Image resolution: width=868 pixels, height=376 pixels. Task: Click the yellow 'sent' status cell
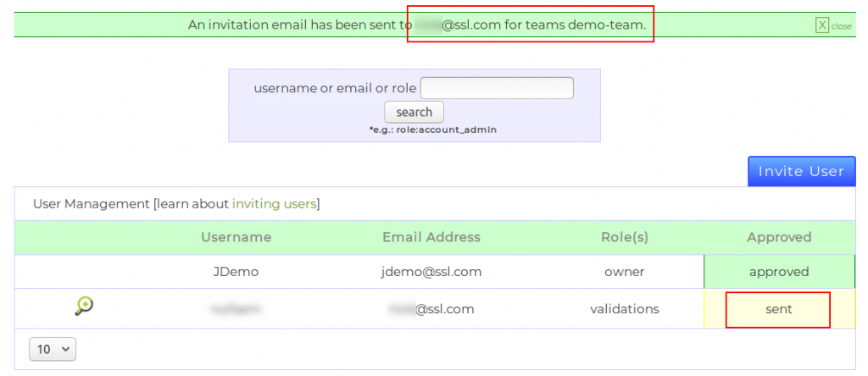(x=778, y=309)
